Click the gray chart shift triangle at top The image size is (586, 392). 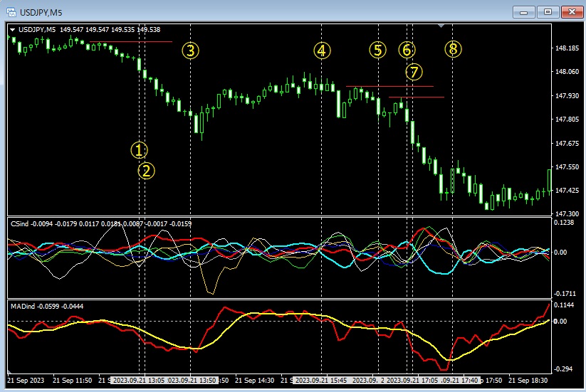441,26
